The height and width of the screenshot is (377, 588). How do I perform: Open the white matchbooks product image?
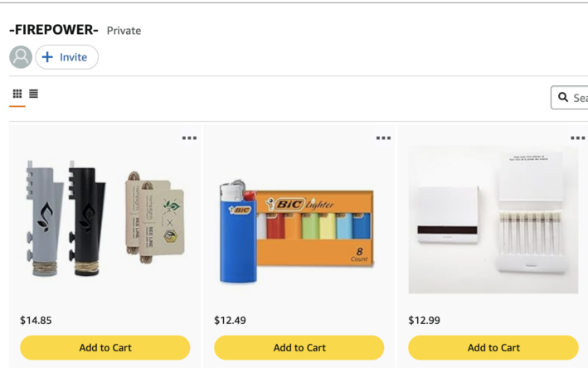pyautogui.click(x=493, y=220)
